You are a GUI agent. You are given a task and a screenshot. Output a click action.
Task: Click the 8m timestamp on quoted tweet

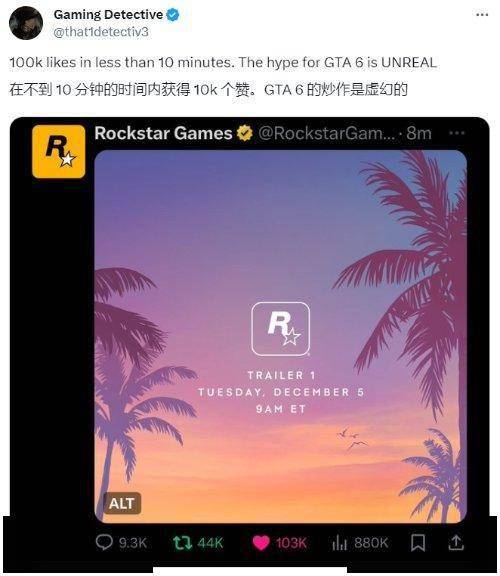[419, 133]
